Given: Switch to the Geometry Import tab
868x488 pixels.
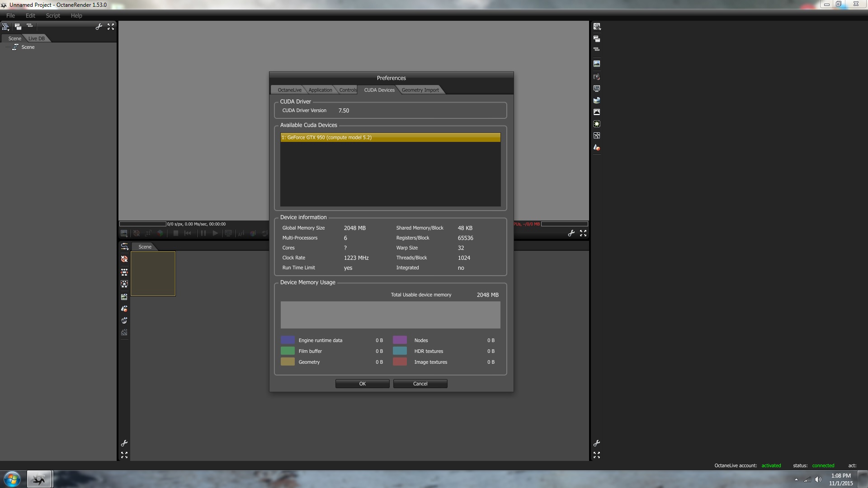Looking at the screenshot, I should point(420,90).
